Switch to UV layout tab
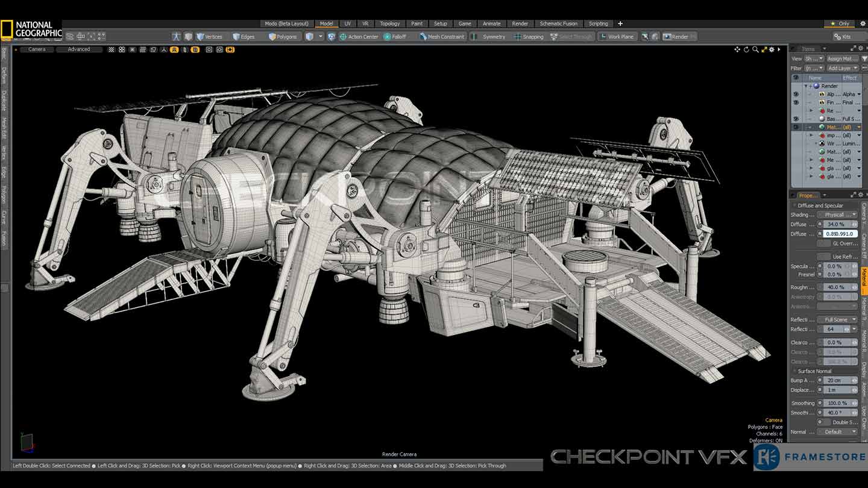The width and height of the screenshot is (868, 488). (348, 23)
